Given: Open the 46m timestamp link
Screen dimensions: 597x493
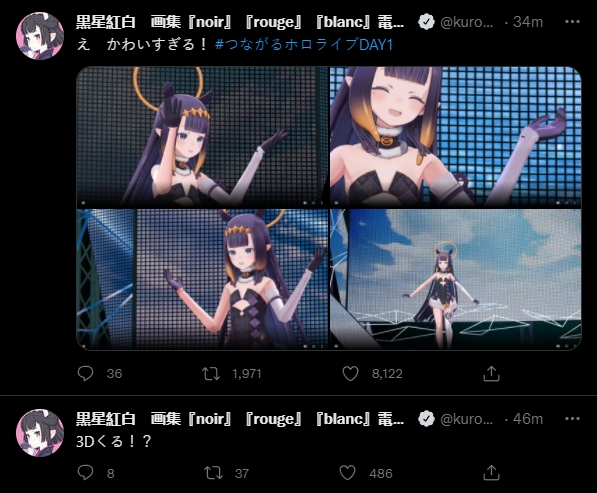Looking at the screenshot, I should coord(528,419).
